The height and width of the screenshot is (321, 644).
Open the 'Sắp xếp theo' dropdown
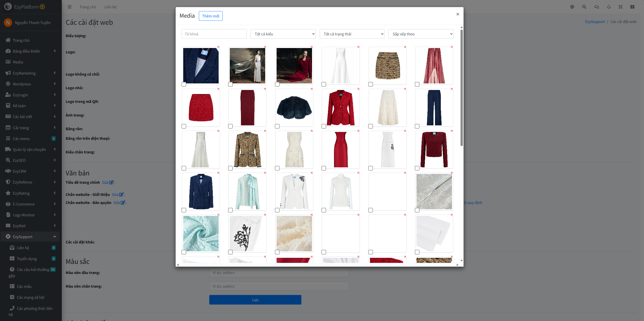[x=421, y=34]
